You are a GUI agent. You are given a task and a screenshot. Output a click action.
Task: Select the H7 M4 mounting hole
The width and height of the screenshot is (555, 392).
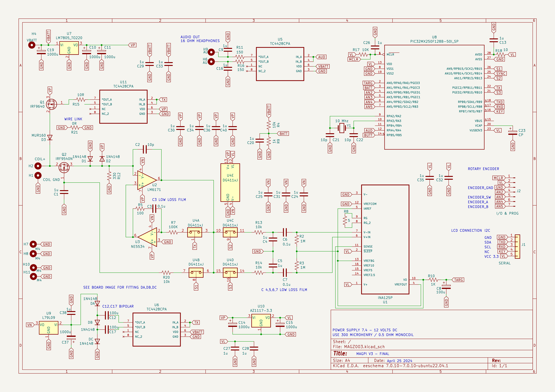tap(33, 244)
